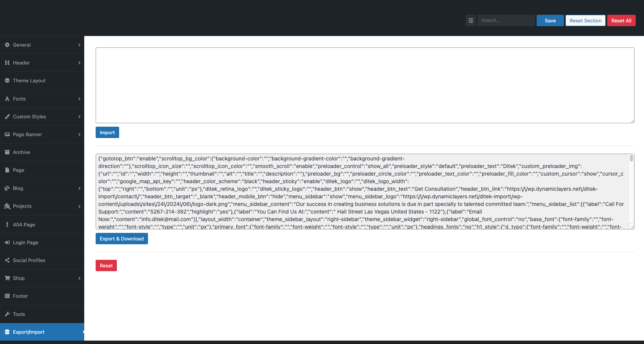Expand the Projects section chevron
This screenshot has height=344, width=644.
[x=79, y=206]
